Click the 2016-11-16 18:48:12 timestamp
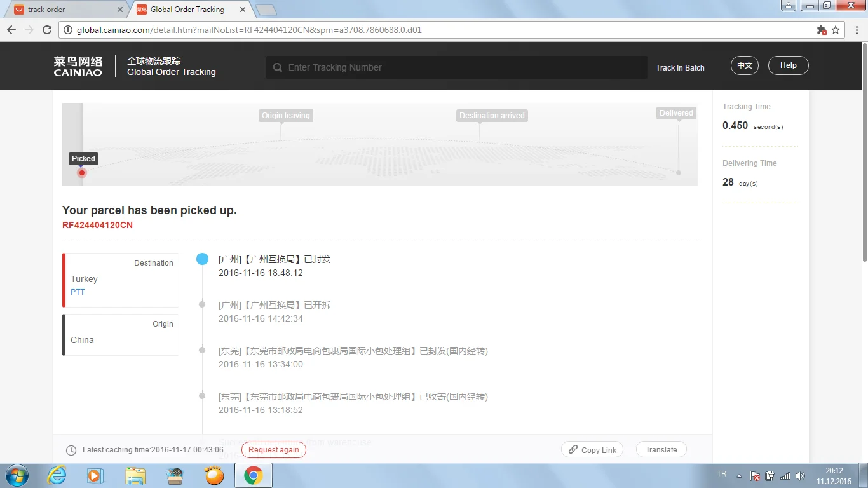 (x=261, y=273)
